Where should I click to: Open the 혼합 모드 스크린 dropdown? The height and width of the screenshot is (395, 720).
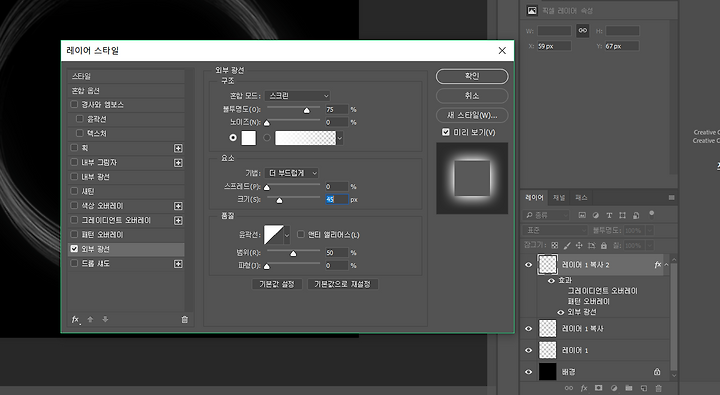(298, 96)
